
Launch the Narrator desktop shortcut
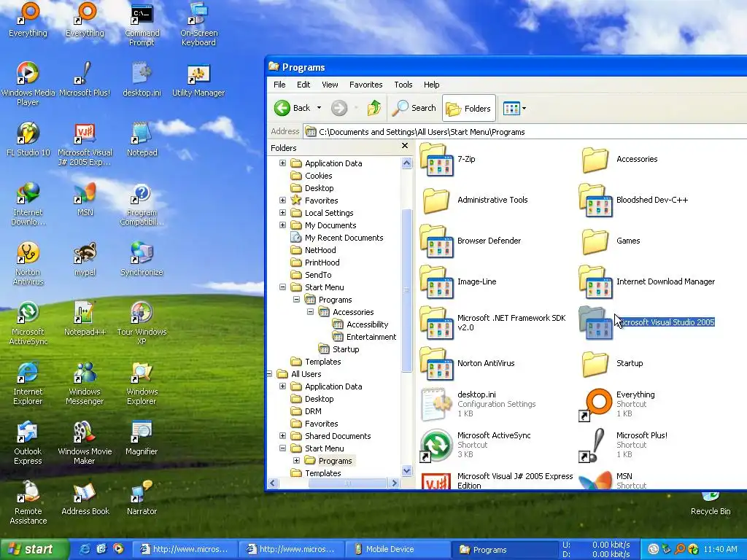click(142, 498)
